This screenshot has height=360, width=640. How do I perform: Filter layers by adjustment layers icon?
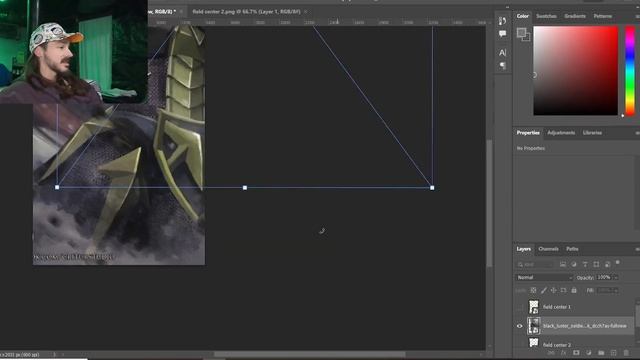[x=574, y=264]
